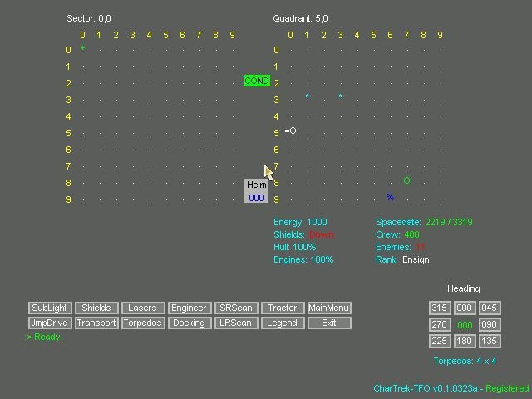Viewport: 532px width, 399px height.
Task: Fire Torpedos button
Action: (143, 323)
